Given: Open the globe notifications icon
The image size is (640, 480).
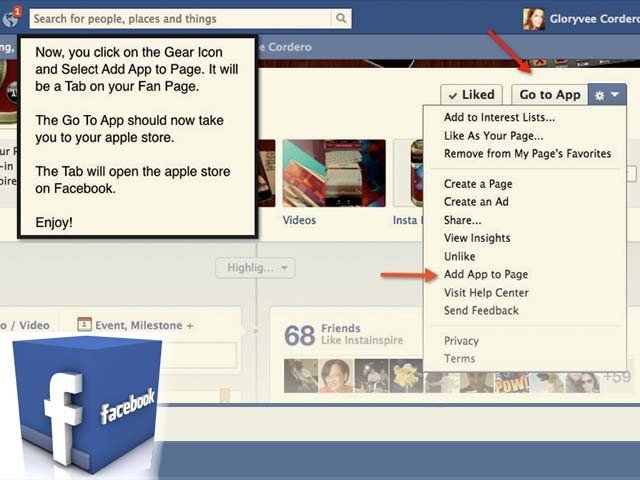Looking at the screenshot, I should (10, 18).
